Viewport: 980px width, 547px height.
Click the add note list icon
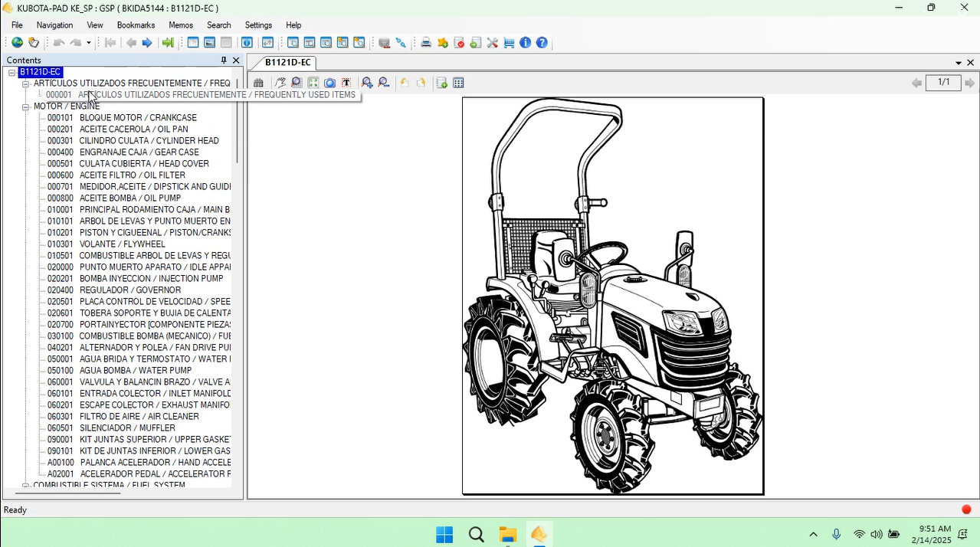click(442, 83)
